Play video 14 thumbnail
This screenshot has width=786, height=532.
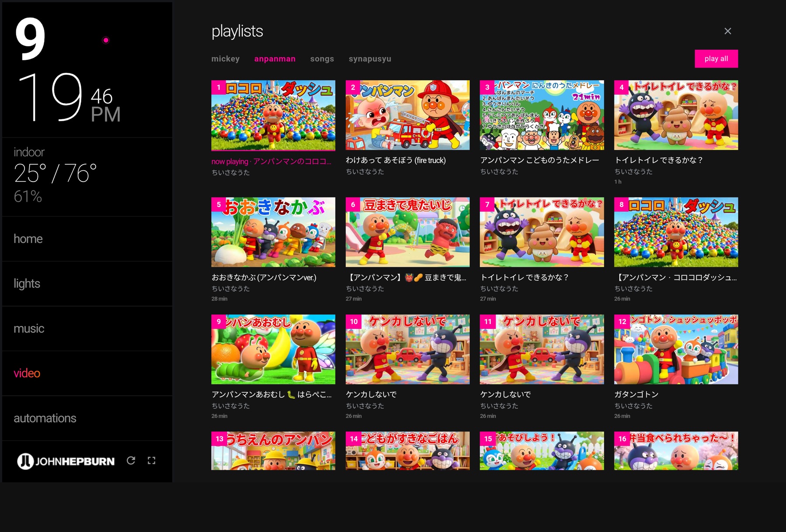[x=407, y=451]
